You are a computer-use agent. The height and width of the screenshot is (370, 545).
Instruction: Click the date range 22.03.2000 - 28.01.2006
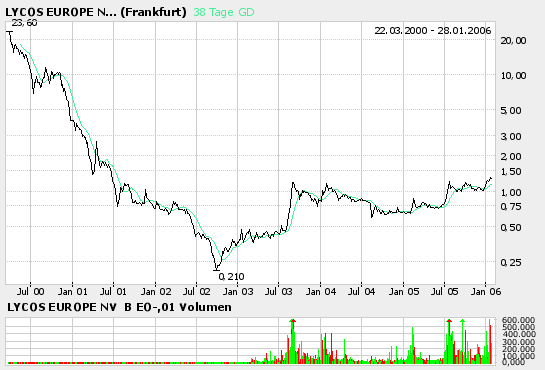(x=433, y=31)
